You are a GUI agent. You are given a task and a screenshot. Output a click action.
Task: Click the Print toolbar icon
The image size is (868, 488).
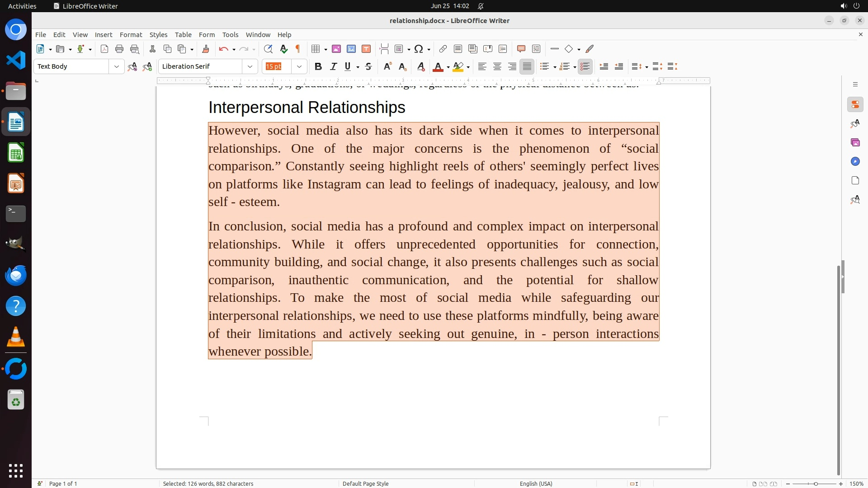[x=119, y=49]
